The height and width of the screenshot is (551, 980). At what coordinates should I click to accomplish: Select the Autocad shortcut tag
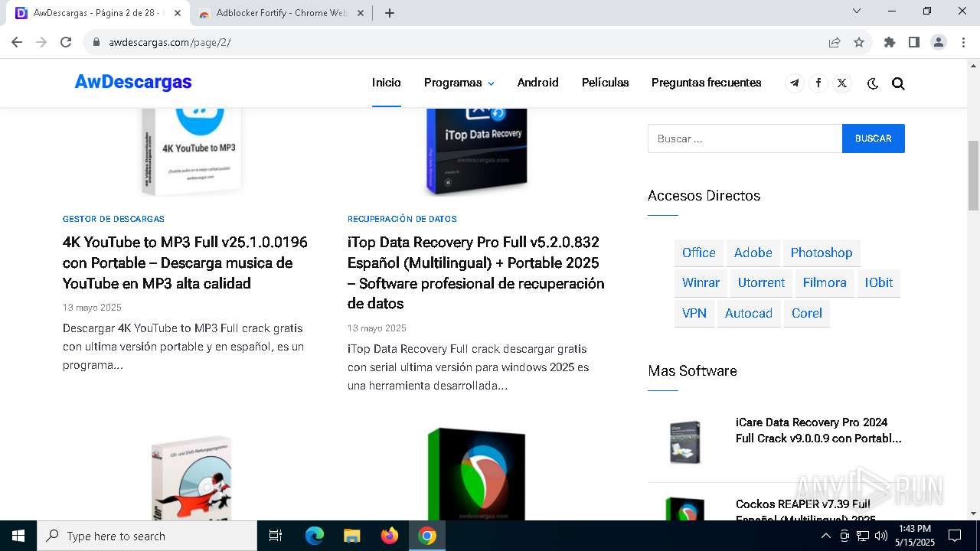pos(749,313)
